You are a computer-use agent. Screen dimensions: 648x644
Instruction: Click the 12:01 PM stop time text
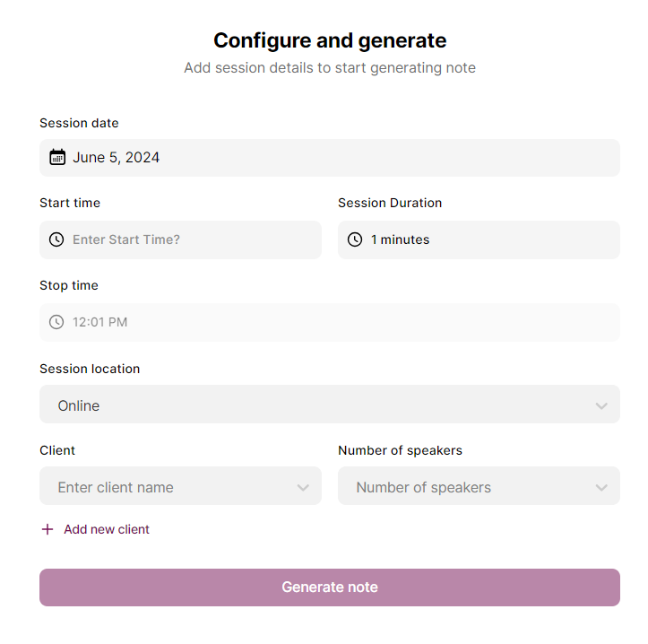pyautogui.click(x=100, y=322)
